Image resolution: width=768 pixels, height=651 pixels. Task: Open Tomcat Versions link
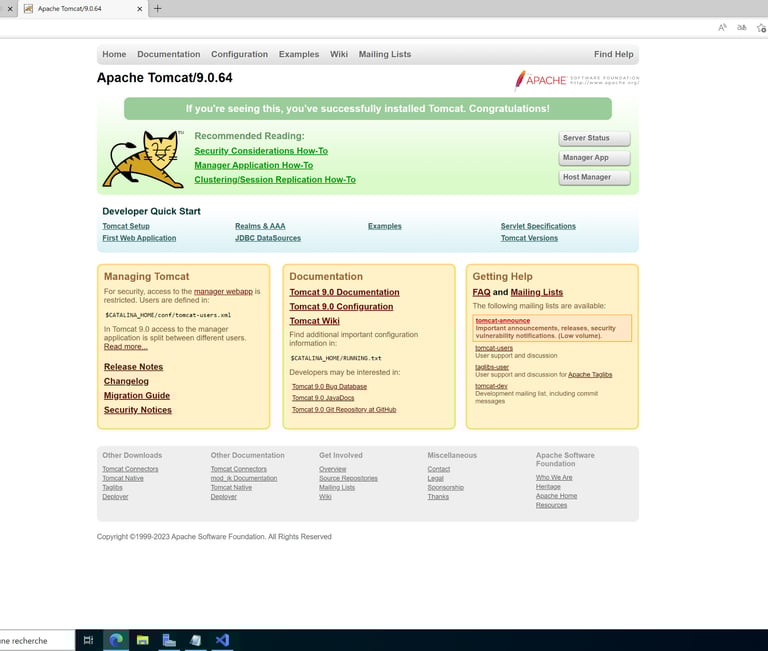click(529, 238)
